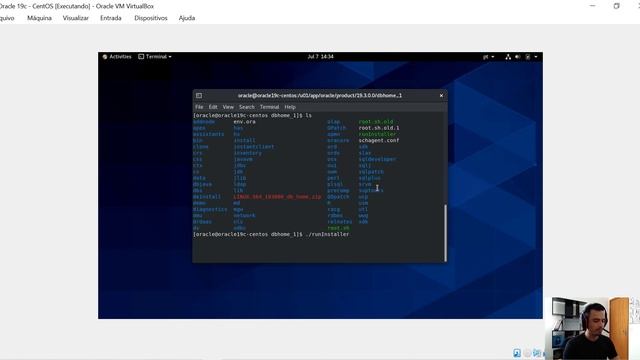Viewport: 640px width, 360px height.
Task: Open VirtualBox Entrada menu
Action: (x=111, y=18)
